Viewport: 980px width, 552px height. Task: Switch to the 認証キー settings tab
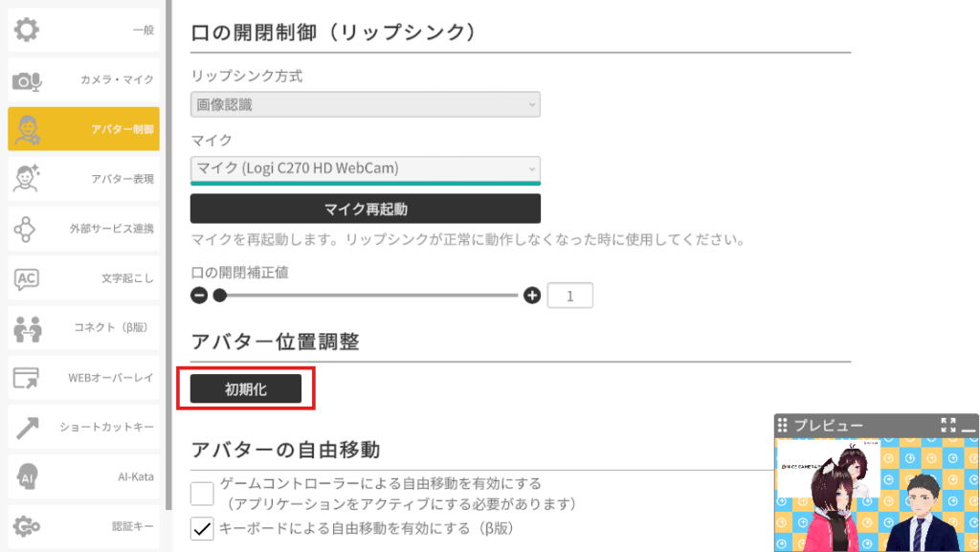84,526
